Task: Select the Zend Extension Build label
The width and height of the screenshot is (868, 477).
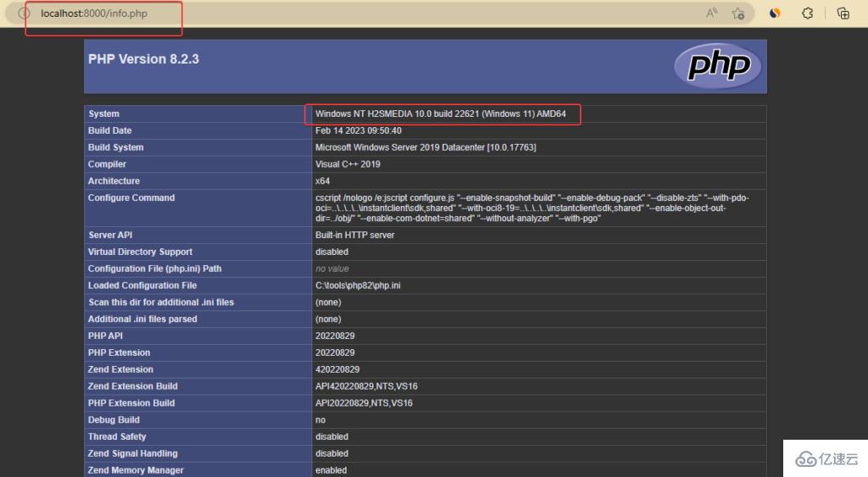Action: pos(133,386)
